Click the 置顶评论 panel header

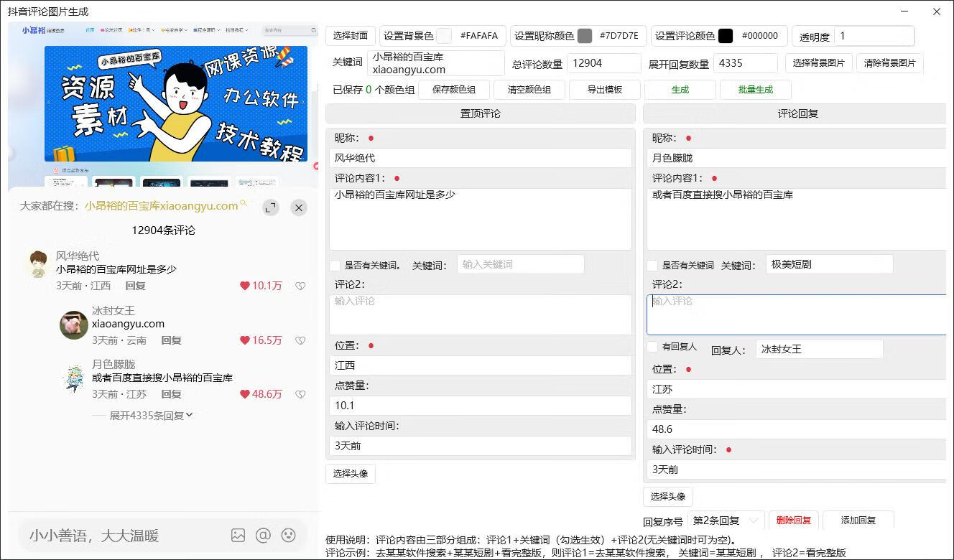click(481, 113)
